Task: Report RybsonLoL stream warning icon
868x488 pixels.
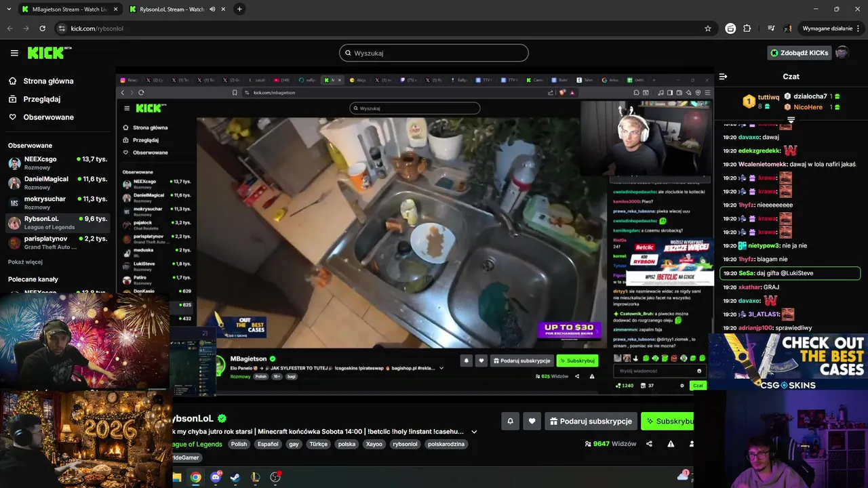Action: tap(671, 444)
